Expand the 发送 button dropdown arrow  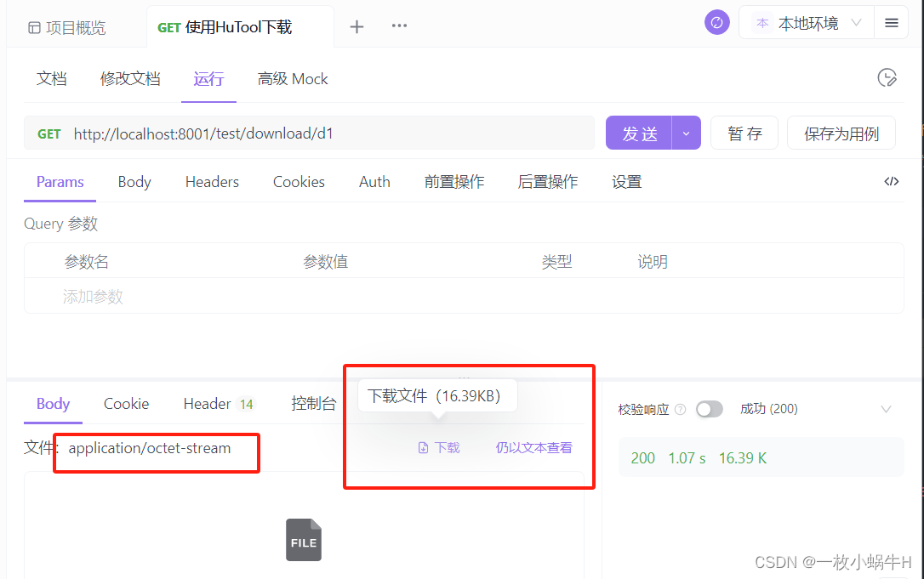tap(686, 133)
